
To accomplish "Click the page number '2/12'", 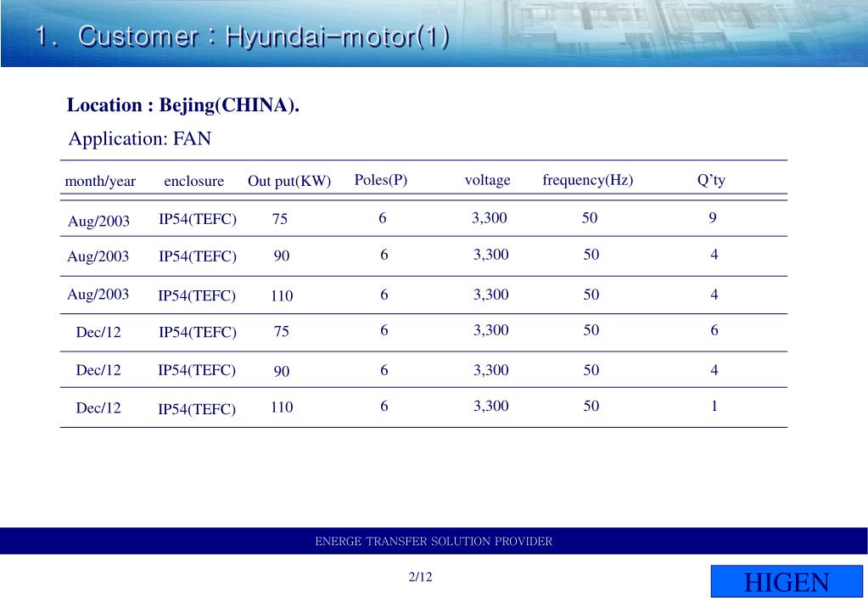I will click(420, 577).
